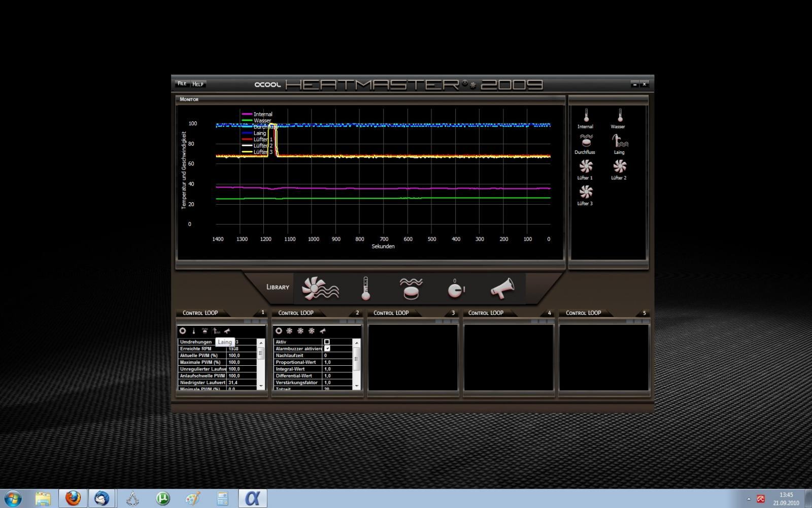Select the Lüfter 2 fan icon

tap(619, 167)
